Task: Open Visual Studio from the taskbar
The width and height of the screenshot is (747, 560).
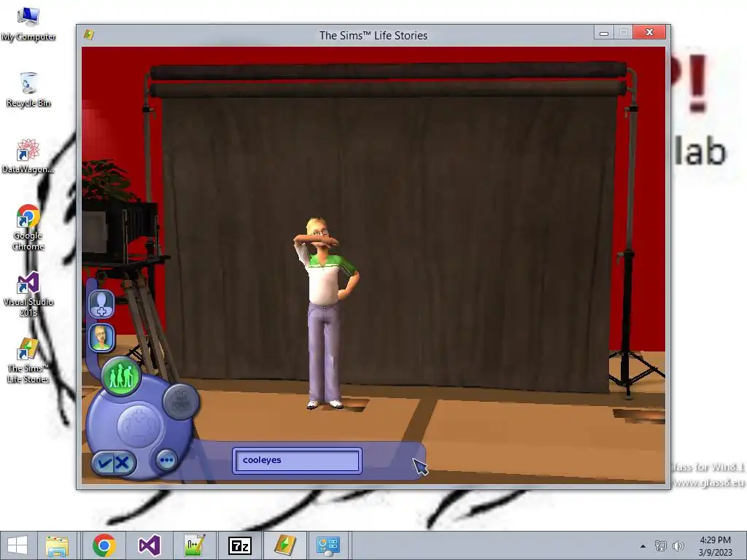Action: coord(149,545)
